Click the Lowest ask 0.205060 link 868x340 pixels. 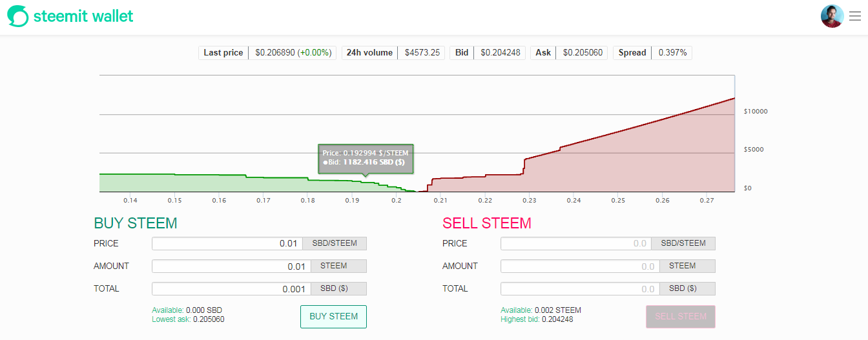pyautogui.click(x=188, y=319)
